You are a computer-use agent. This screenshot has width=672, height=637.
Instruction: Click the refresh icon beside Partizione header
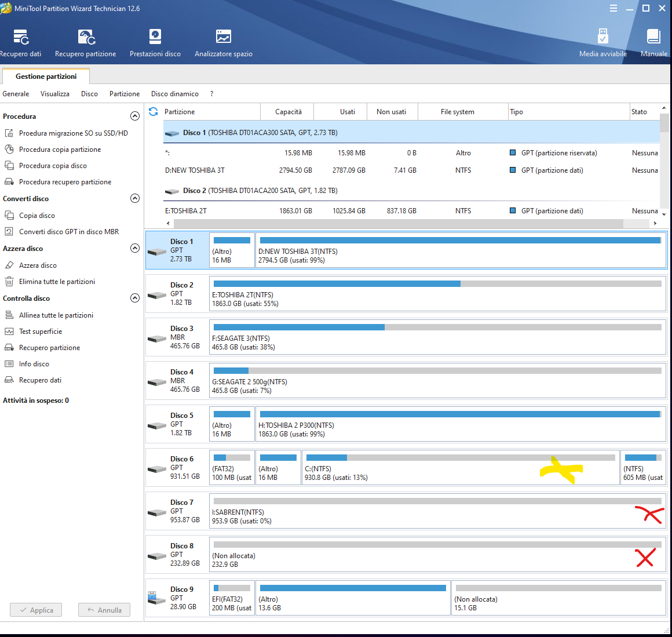[154, 112]
